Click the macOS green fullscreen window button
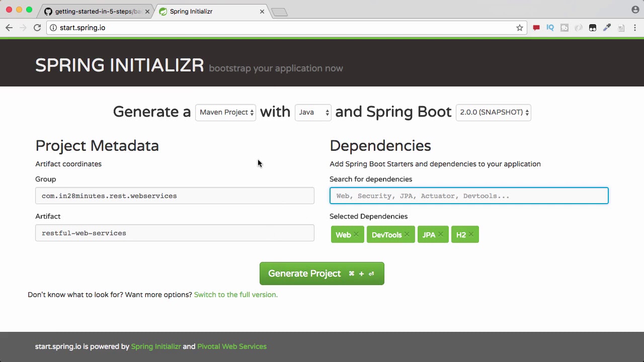Viewport: 644px width, 362px height. point(29,10)
